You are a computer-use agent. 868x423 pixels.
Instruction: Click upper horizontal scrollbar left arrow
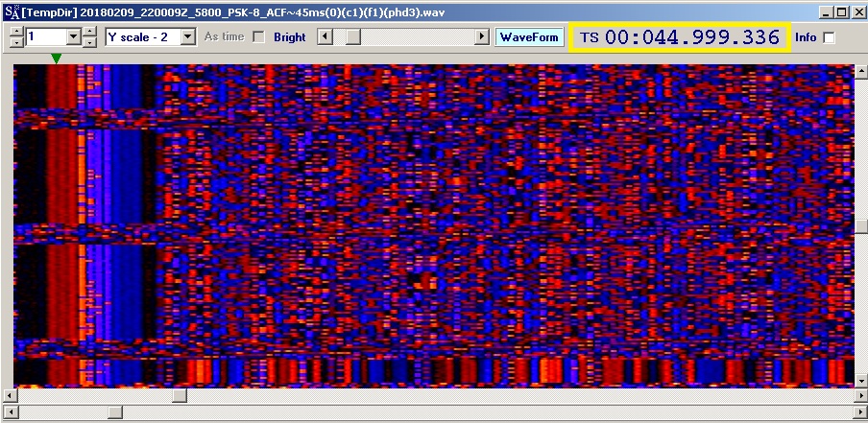(10, 396)
